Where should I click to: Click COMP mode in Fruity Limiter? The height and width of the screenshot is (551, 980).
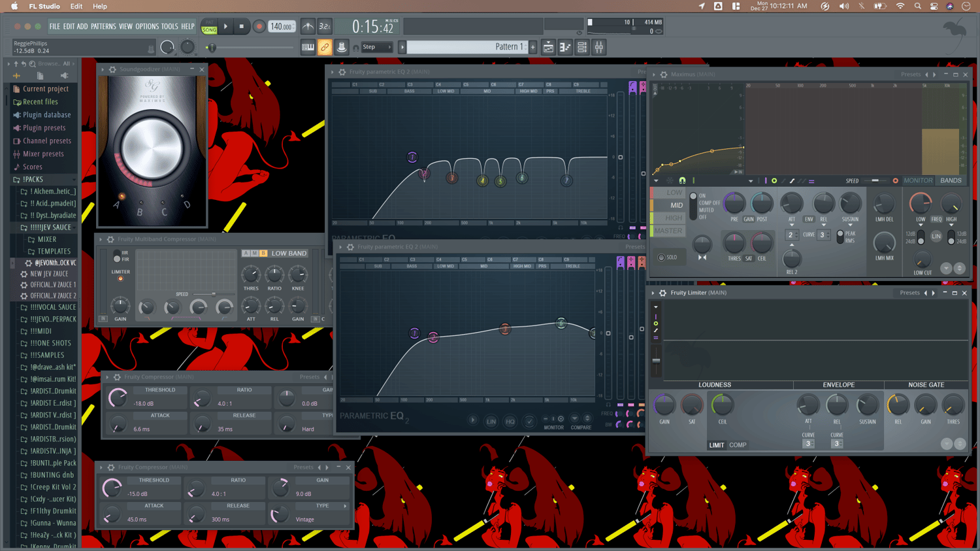pos(738,445)
